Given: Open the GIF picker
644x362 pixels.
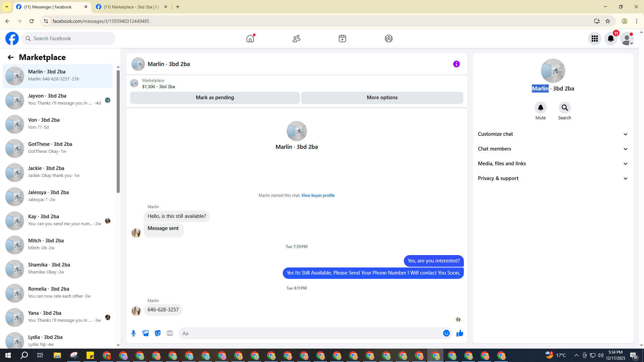Looking at the screenshot, I should tap(170, 333).
